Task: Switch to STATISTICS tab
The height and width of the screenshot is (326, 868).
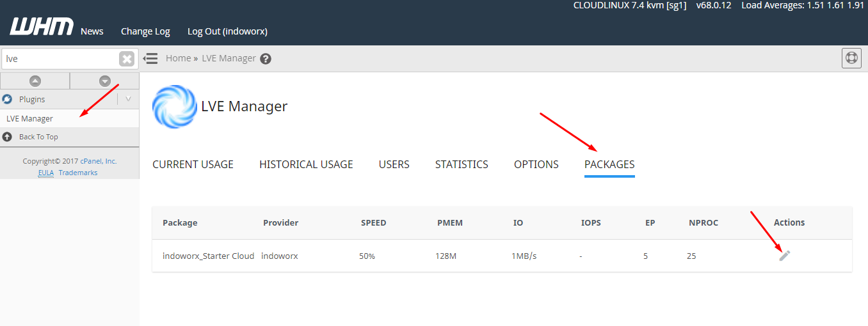Action: [462, 164]
